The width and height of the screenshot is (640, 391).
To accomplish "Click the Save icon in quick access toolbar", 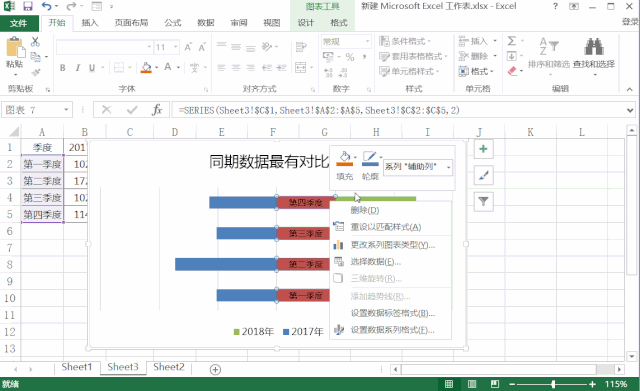I will [x=27, y=6].
